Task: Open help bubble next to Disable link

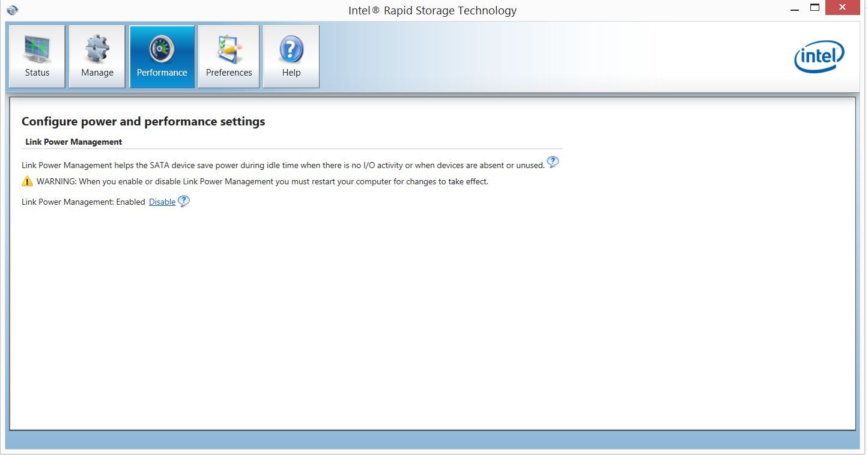Action: tap(184, 201)
